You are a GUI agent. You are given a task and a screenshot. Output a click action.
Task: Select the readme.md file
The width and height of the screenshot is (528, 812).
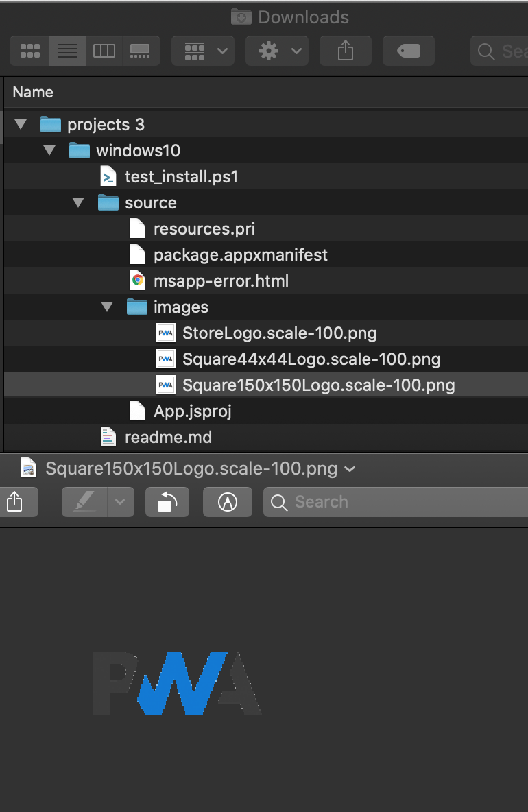click(x=168, y=437)
